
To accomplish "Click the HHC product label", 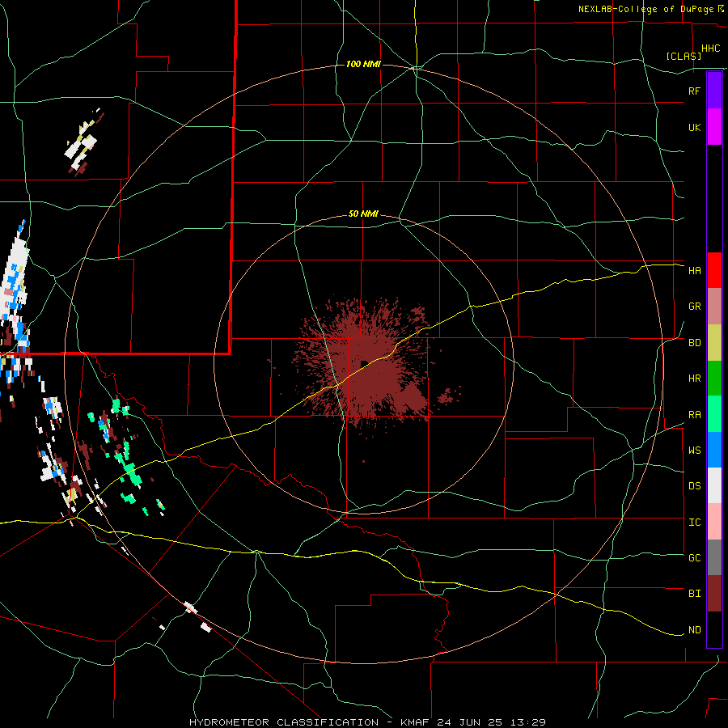I will coord(711,49).
